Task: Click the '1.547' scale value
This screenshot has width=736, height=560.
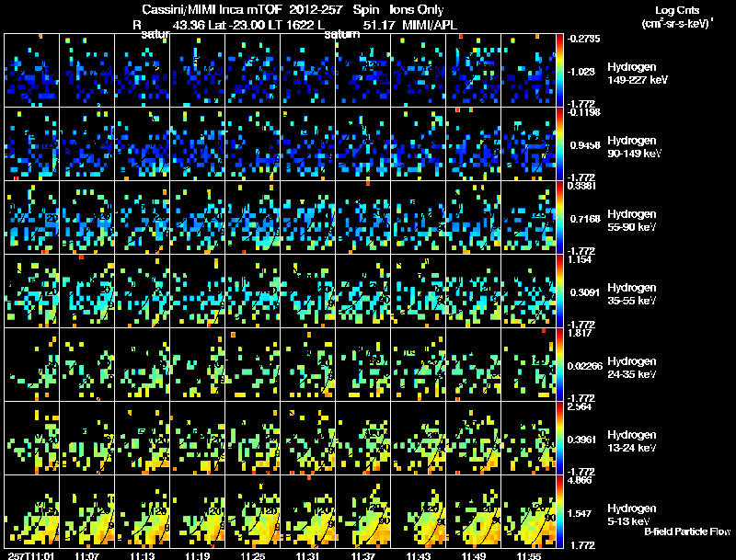Action: 580,514
